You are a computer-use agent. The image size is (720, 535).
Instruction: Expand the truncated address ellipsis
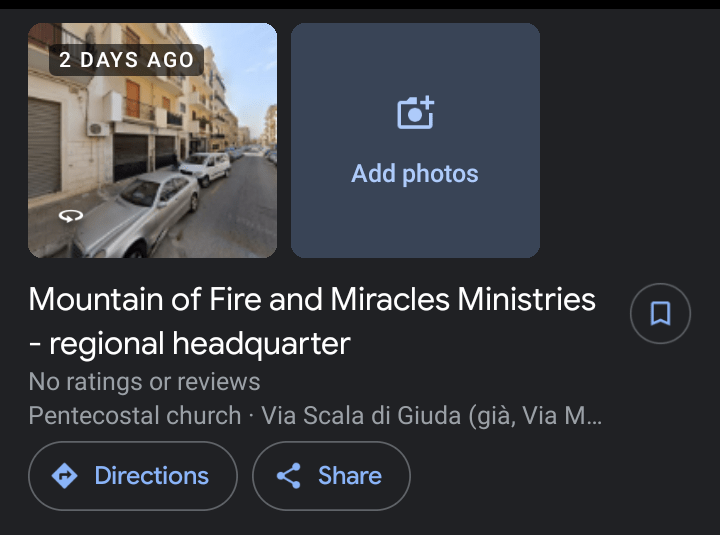(x=592, y=415)
